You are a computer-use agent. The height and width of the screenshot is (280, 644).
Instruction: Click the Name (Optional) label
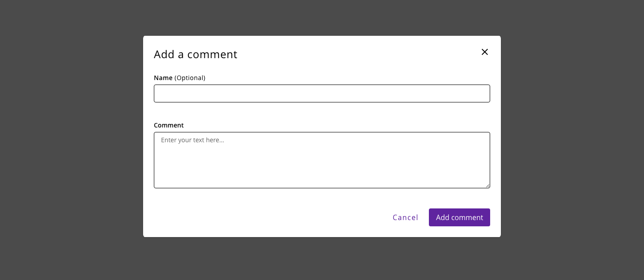click(x=179, y=77)
